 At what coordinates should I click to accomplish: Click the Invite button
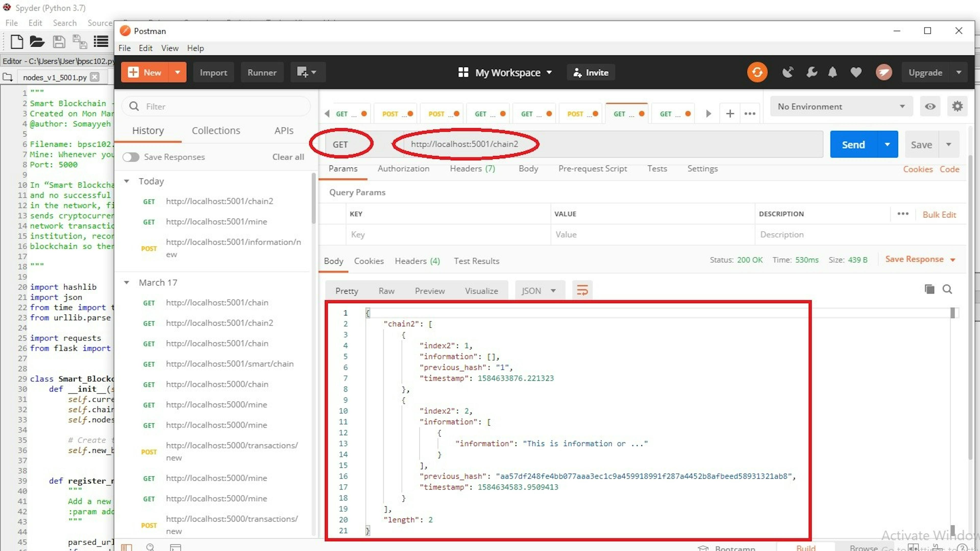click(591, 72)
